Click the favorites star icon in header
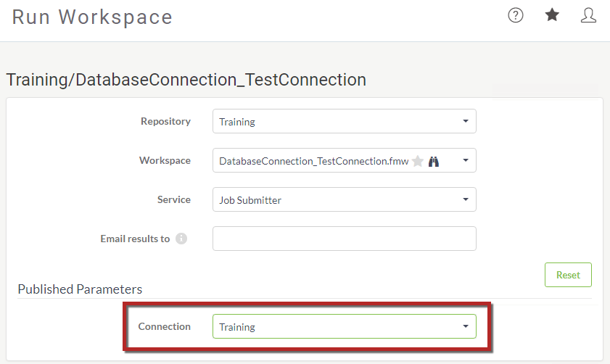Screen dimensions: 610x364 pos(552,15)
